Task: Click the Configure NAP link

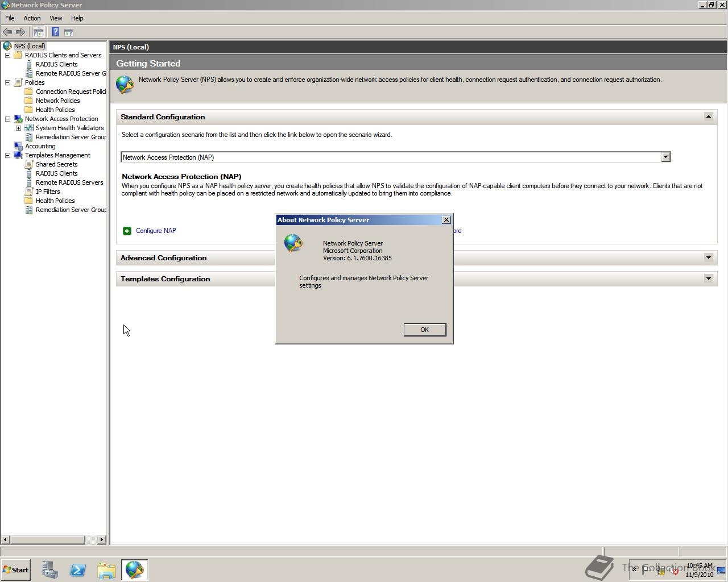Action: point(156,231)
